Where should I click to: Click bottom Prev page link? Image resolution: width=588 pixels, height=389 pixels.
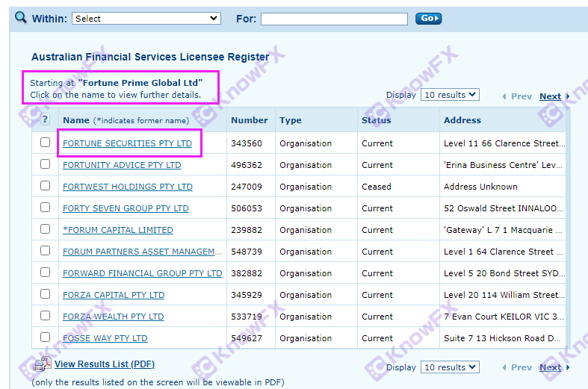(522, 367)
